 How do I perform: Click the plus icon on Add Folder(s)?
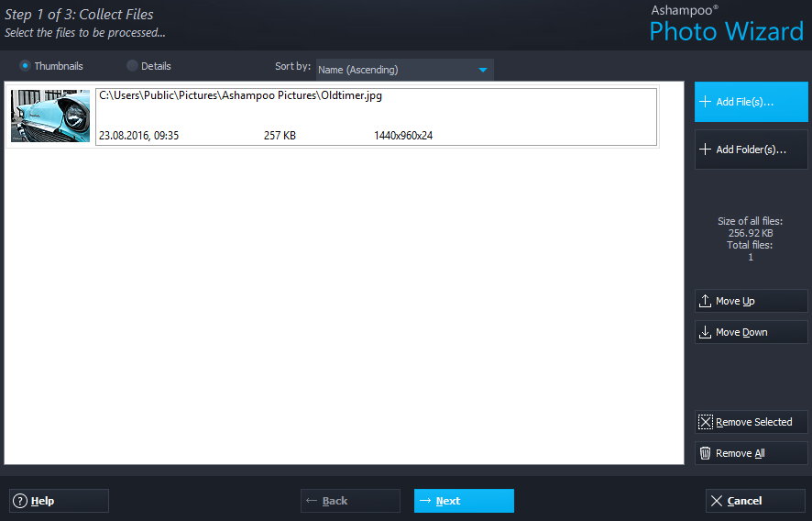pyautogui.click(x=705, y=150)
